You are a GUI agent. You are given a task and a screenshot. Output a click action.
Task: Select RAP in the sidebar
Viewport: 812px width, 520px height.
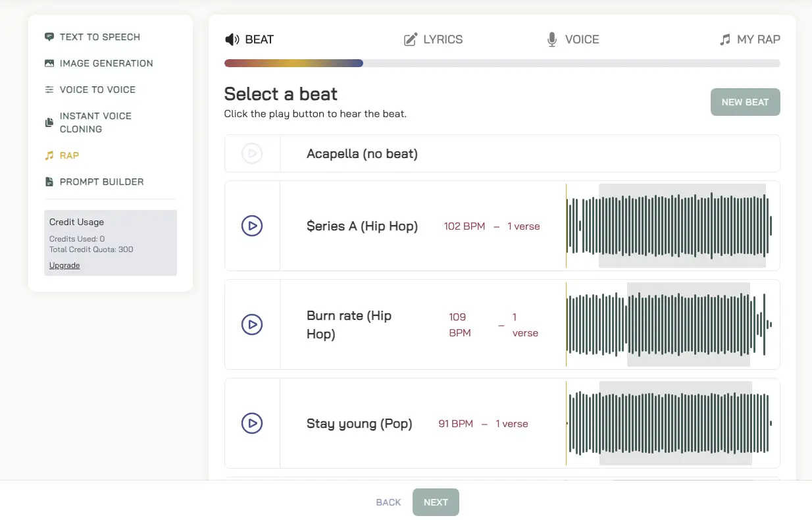point(69,155)
